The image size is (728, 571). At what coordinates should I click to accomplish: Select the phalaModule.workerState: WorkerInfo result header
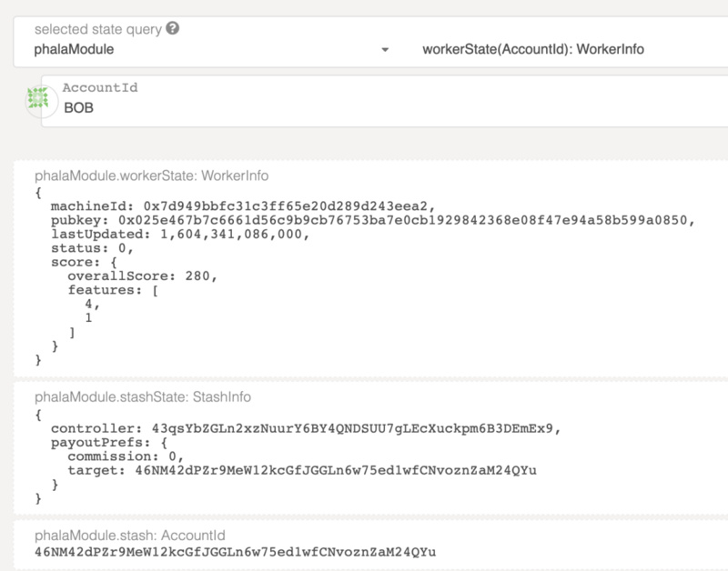click(x=151, y=175)
